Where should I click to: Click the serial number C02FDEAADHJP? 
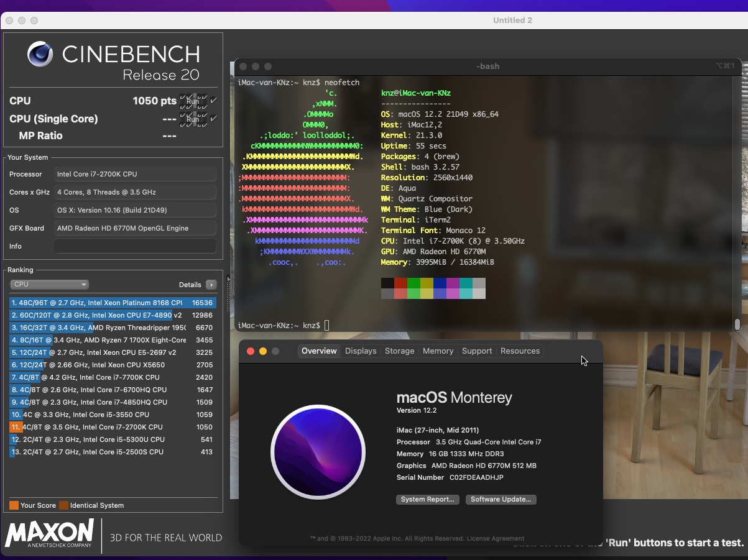(476, 477)
